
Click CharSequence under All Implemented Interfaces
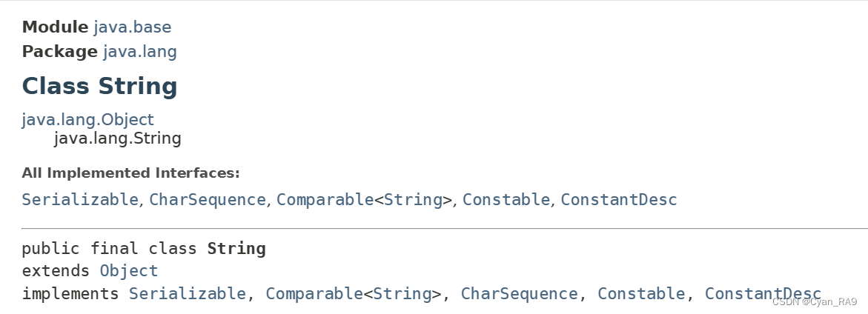coord(208,199)
